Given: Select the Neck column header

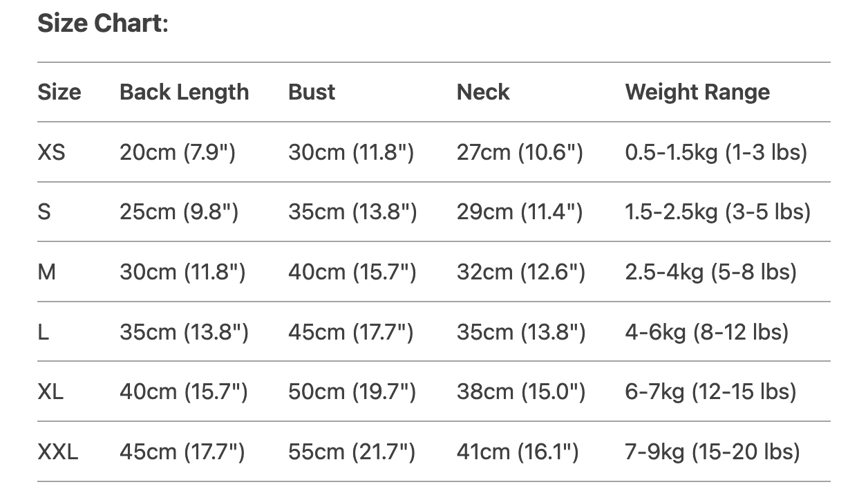Looking at the screenshot, I should [483, 92].
